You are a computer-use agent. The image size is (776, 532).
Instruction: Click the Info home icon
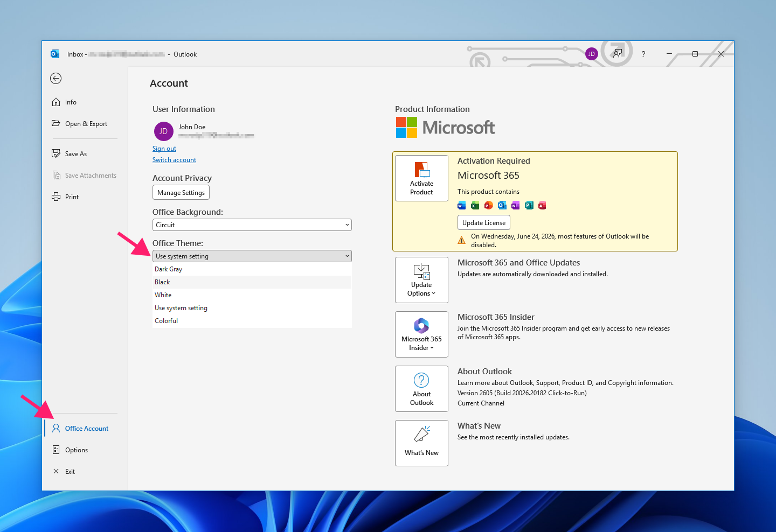pos(56,102)
